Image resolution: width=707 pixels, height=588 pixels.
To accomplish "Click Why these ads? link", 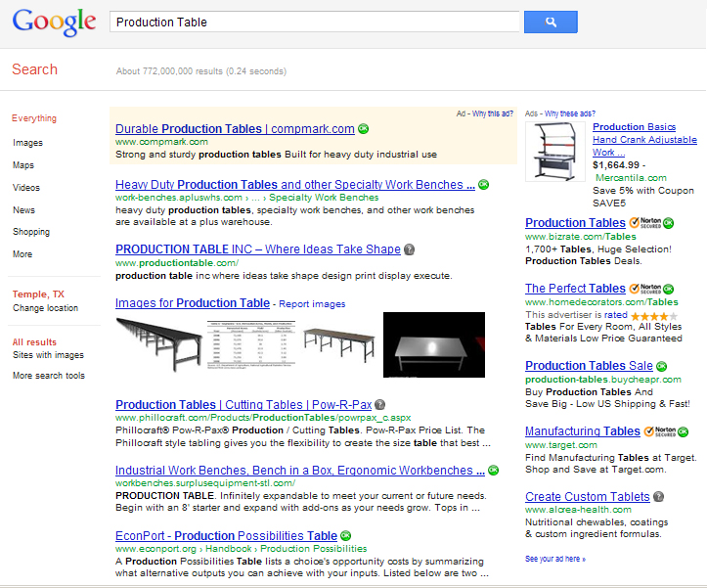I will pos(570,113).
